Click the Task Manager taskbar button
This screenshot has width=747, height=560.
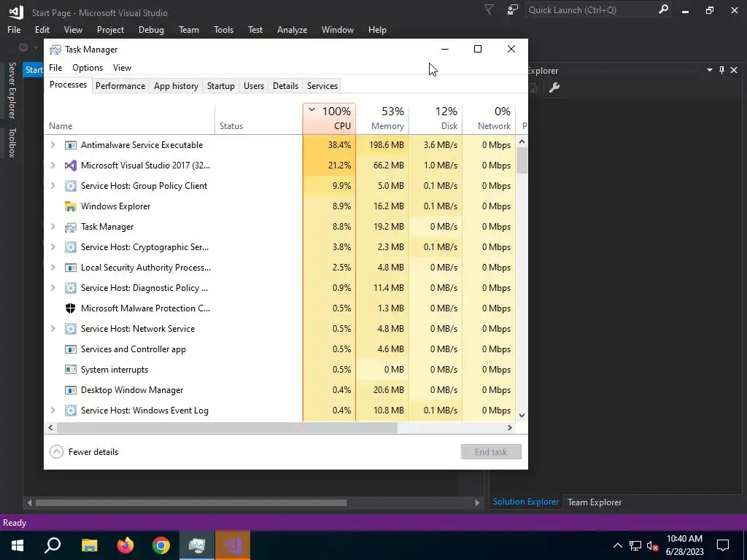click(x=197, y=545)
